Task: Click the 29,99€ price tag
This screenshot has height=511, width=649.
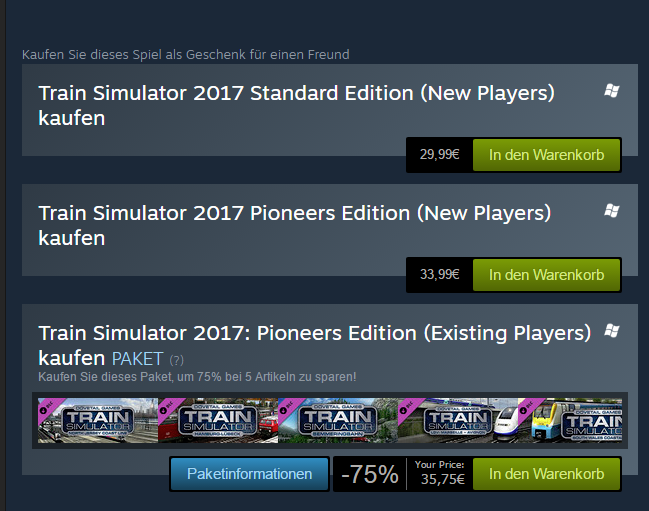Action: coord(439,155)
